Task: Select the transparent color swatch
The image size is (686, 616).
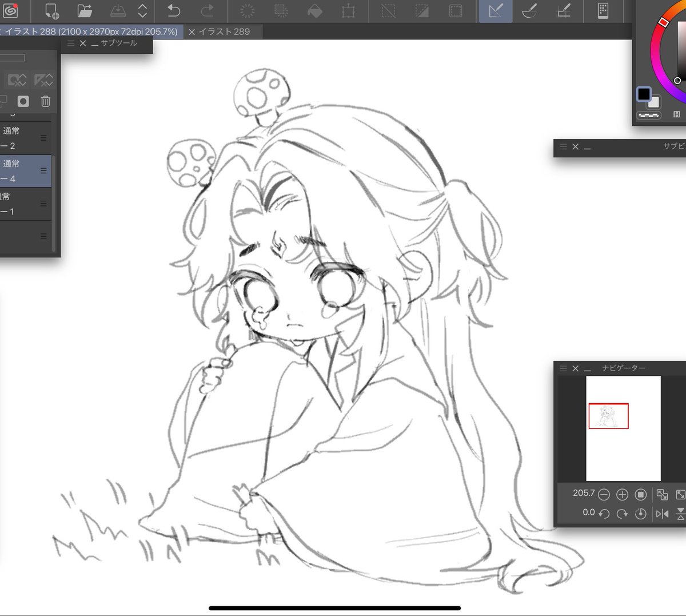Action: [649, 115]
